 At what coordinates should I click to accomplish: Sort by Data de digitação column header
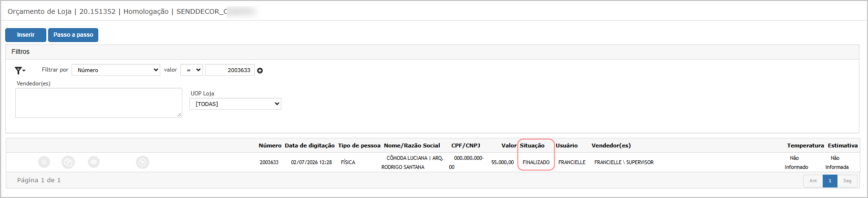point(310,146)
